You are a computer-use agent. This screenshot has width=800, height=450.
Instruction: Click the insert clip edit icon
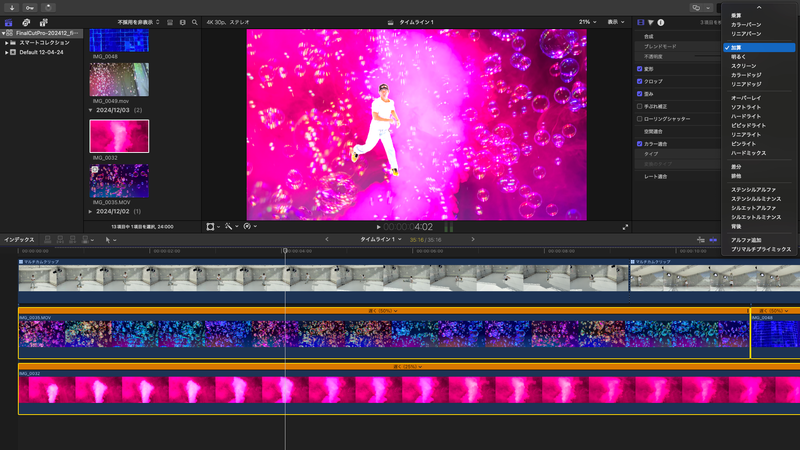(x=60, y=239)
